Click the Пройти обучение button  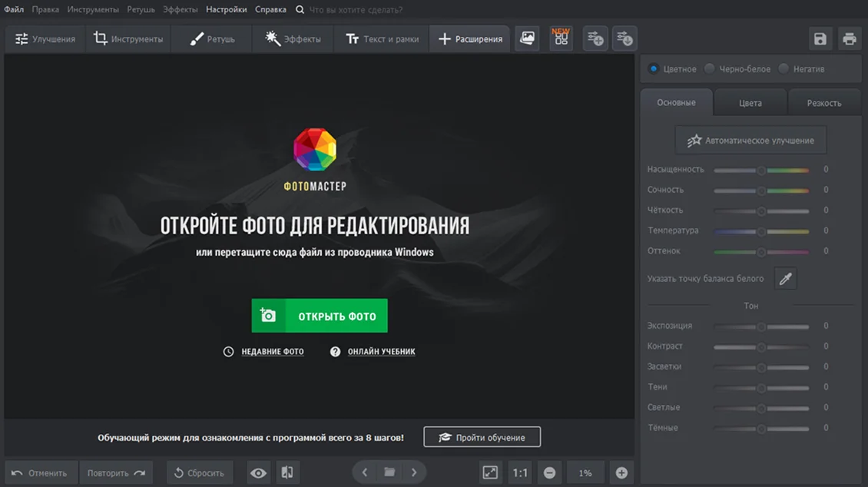coord(482,437)
